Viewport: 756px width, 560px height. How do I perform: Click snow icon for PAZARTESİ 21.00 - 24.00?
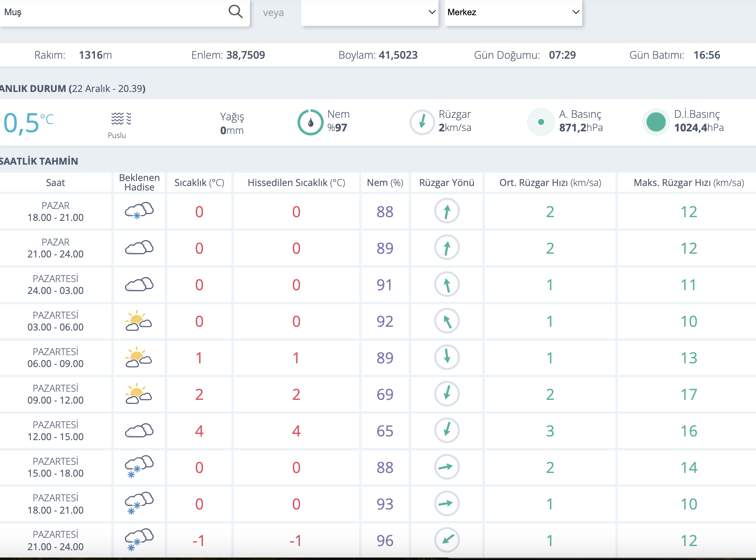click(x=139, y=540)
